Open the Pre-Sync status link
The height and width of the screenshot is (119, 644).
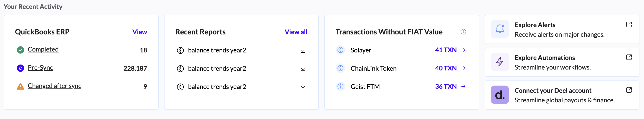pyautogui.click(x=40, y=68)
